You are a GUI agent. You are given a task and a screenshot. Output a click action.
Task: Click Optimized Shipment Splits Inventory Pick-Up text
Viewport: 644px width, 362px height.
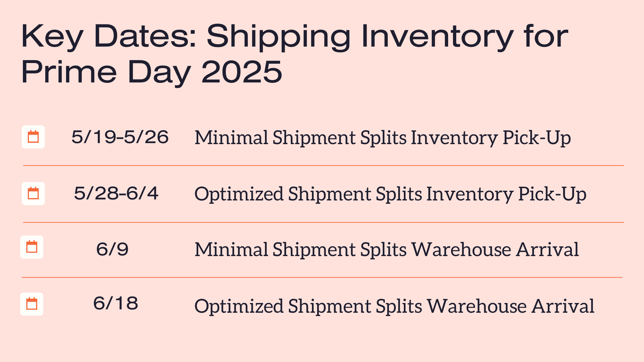point(390,194)
